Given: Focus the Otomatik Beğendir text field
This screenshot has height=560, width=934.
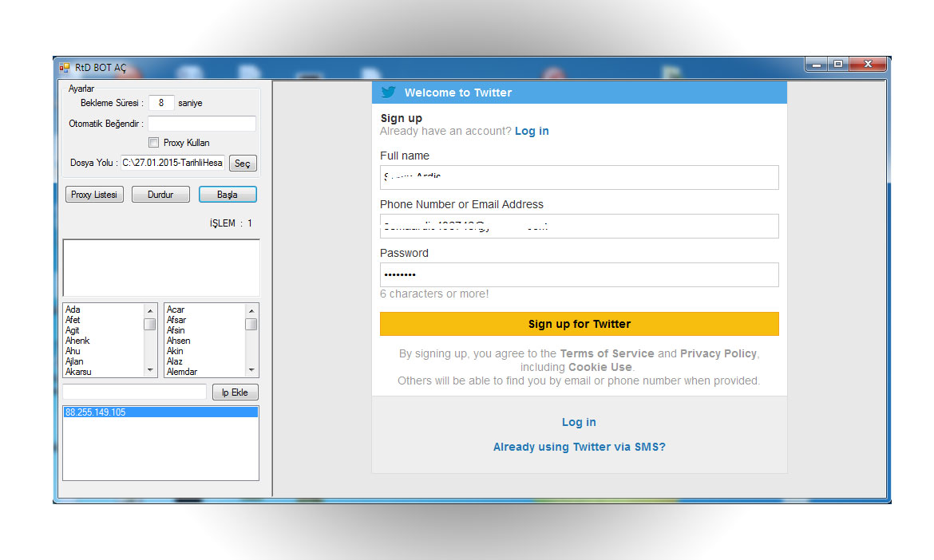Looking at the screenshot, I should click(x=202, y=123).
